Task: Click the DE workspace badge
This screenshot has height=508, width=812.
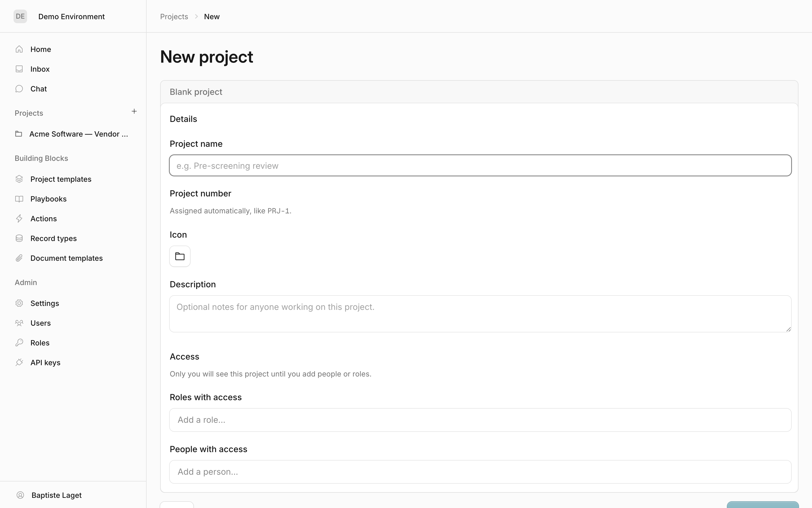Action: [20, 16]
